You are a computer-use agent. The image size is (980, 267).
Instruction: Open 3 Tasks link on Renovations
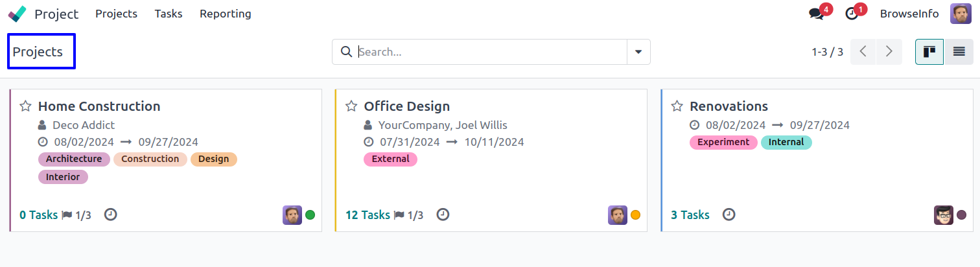(690, 215)
